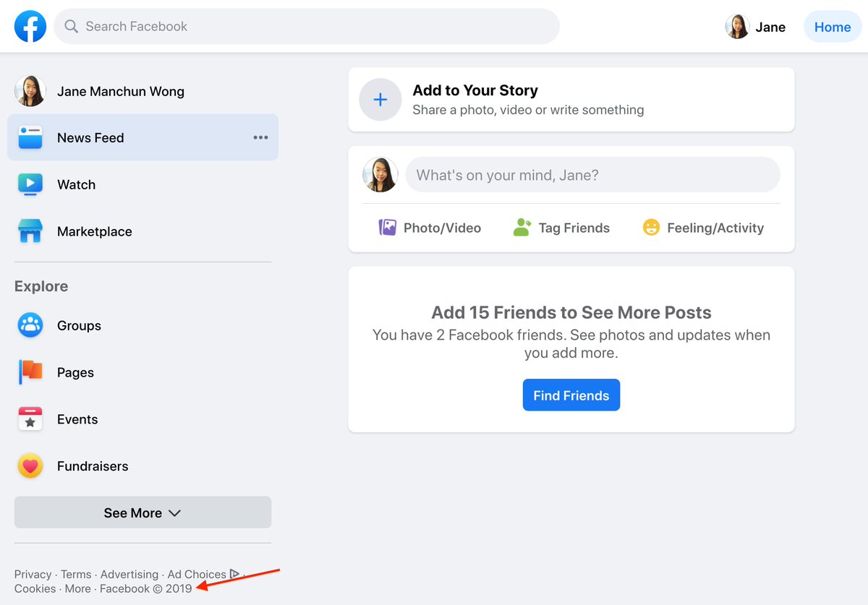Click the Events calendar icon

pos(30,419)
